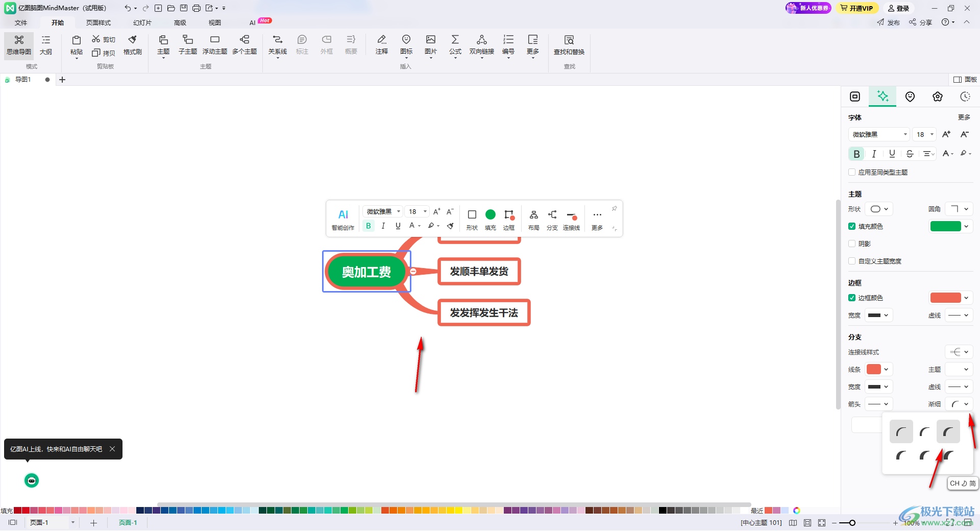Open the AI ribbon tab
980x531 pixels.
click(253, 22)
